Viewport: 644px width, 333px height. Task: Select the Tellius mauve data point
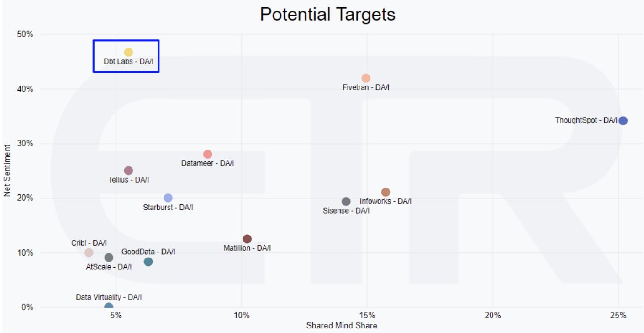128,171
